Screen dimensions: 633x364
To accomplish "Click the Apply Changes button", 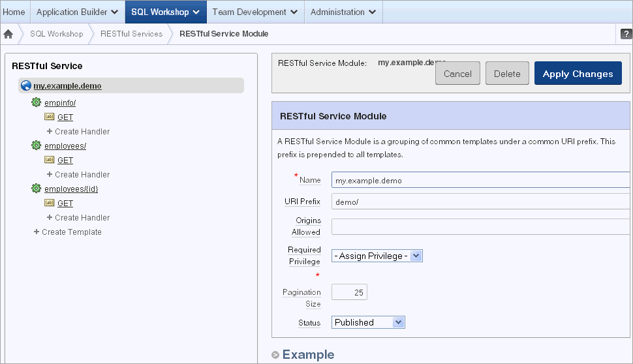I will pyautogui.click(x=578, y=74).
